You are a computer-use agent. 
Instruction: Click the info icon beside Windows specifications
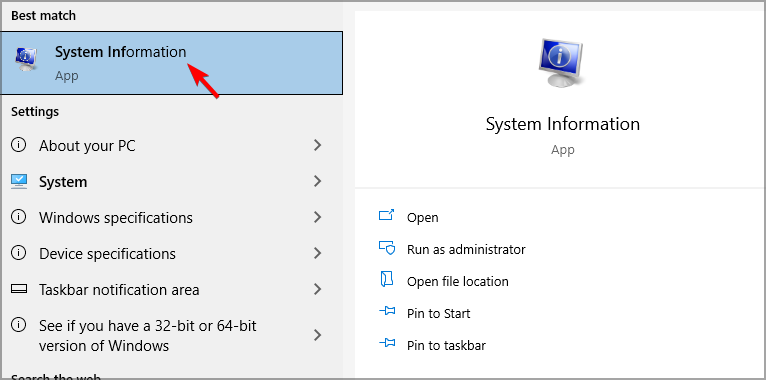pyautogui.click(x=19, y=217)
